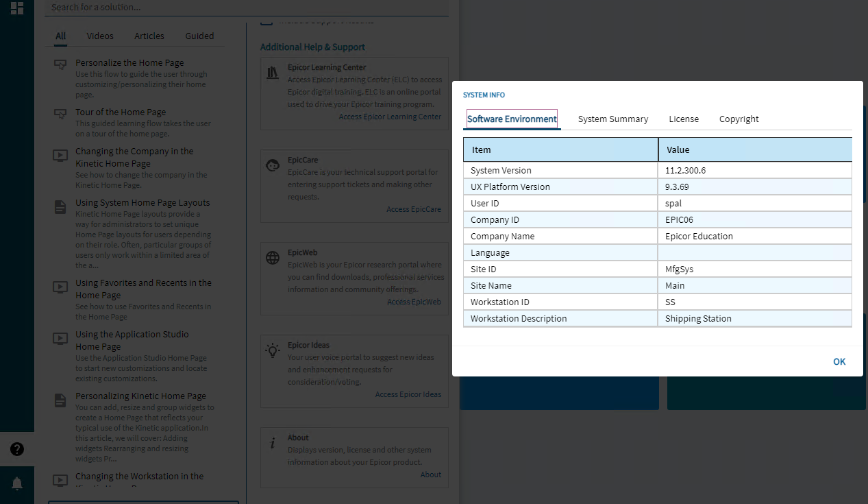Select the Workstation ID value SS

click(x=670, y=302)
